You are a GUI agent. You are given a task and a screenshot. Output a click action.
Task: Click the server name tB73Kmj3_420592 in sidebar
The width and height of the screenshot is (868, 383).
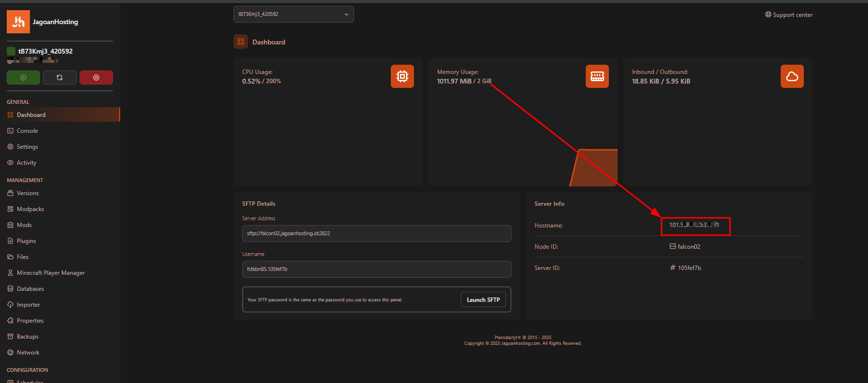[x=45, y=51]
